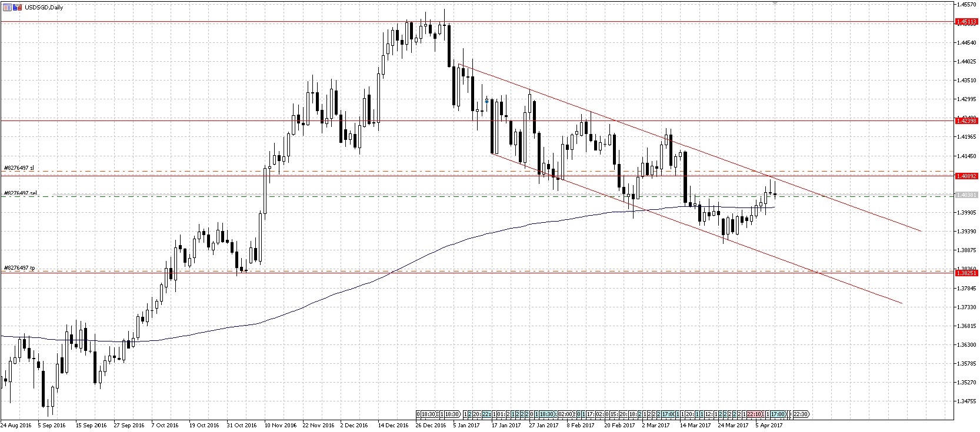
Task: Open the Depth of Market icon beside USDSGD
Action: pyautogui.click(x=6, y=8)
